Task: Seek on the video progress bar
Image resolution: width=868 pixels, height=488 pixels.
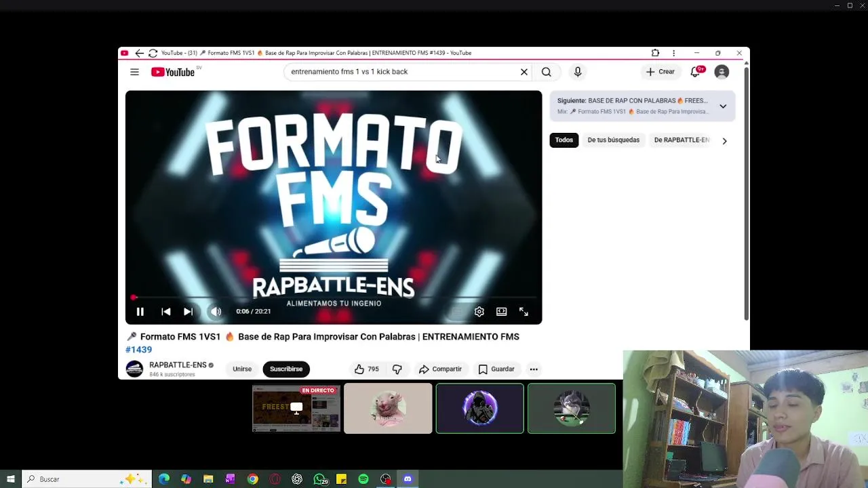Action: point(334,298)
